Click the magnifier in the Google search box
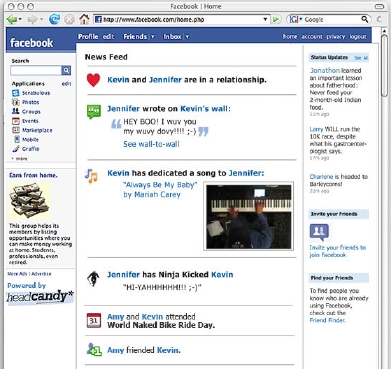The width and height of the screenshot is (391, 369). [x=365, y=19]
